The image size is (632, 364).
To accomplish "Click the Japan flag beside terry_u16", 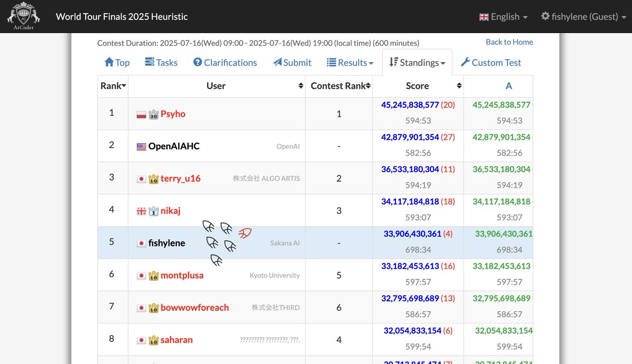I will click(x=141, y=179).
